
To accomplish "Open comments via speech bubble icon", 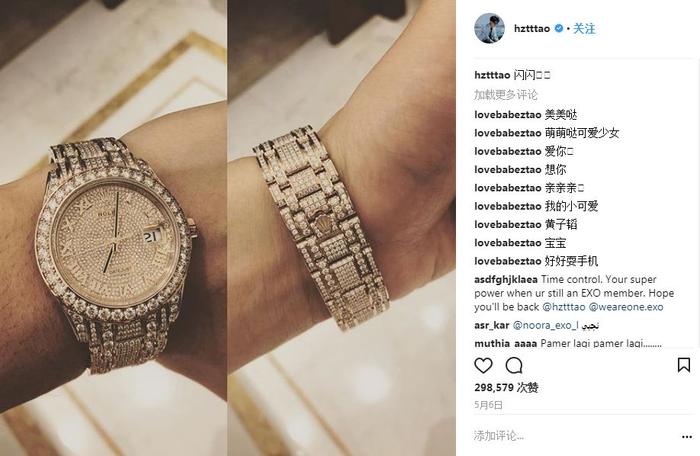I will click(x=514, y=365).
